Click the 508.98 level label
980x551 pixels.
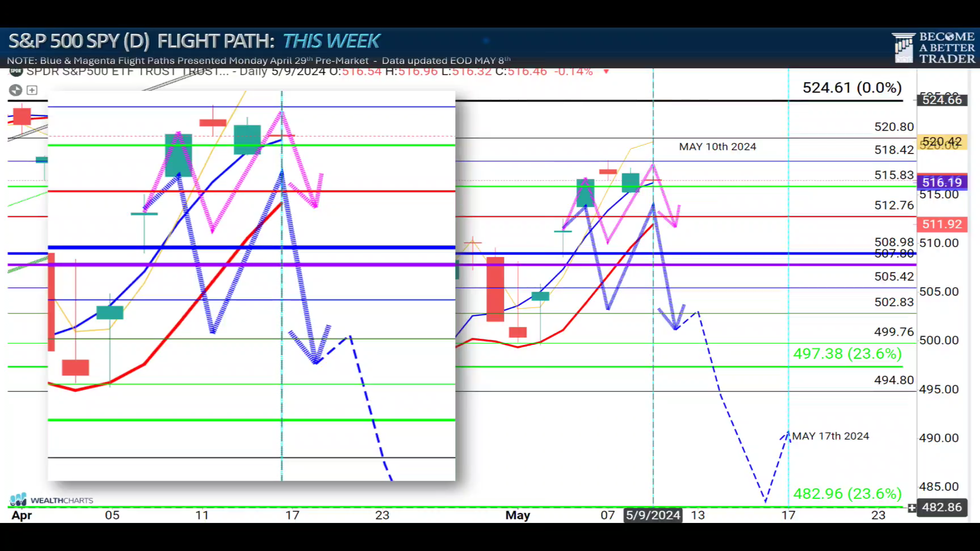894,242
